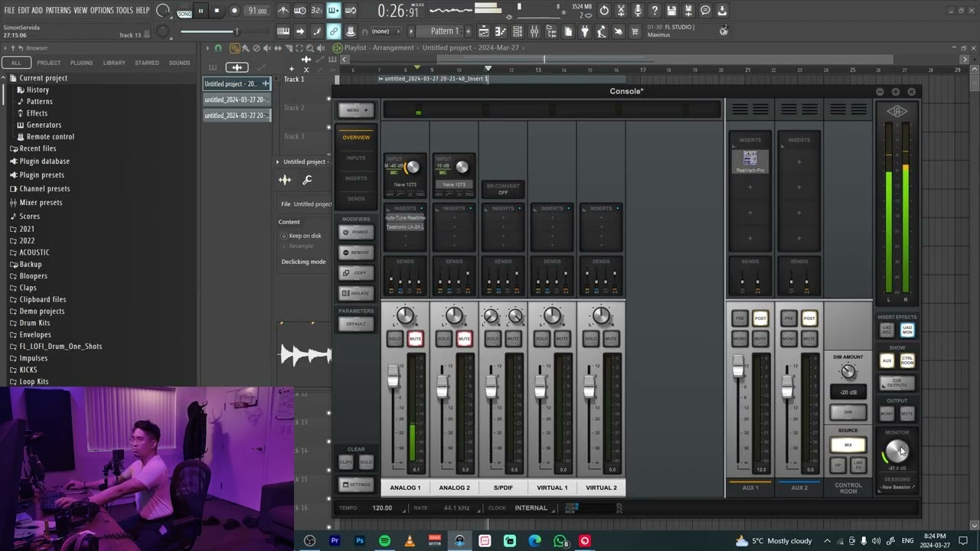This screenshot has height=551, width=980.
Task: Open the Recent files browser folder
Action: 38,148
